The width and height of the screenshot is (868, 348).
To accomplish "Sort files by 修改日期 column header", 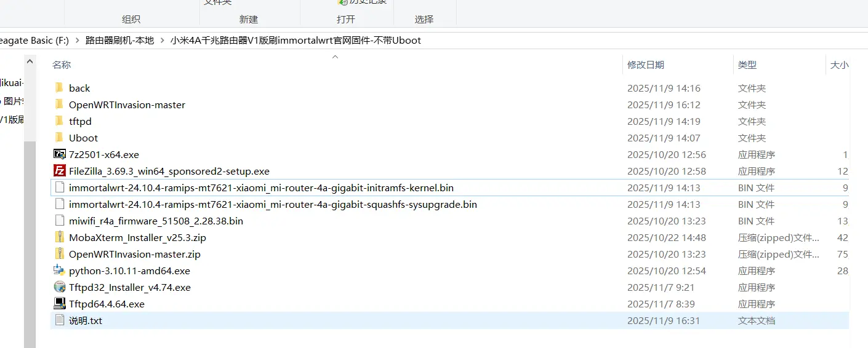I will pos(645,65).
